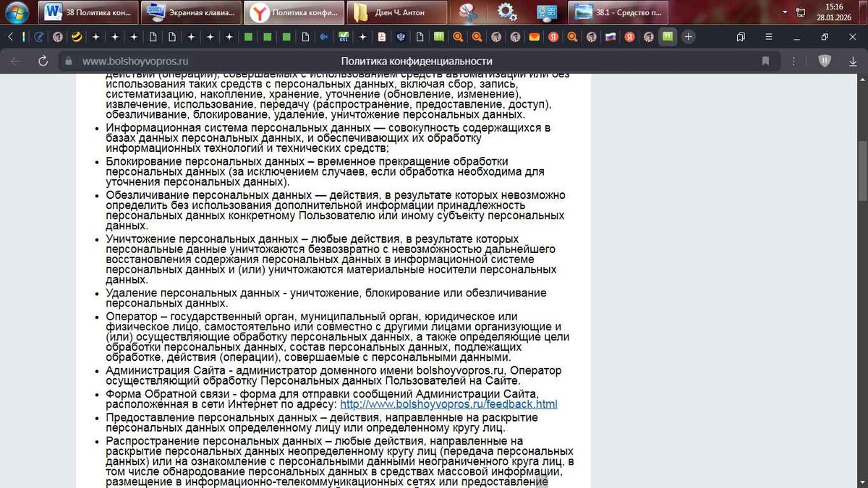Image resolution: width=868 pixels, height=488 pixels.
Task: Open the Windows Start menu
Action: click(x=16, y=12)
